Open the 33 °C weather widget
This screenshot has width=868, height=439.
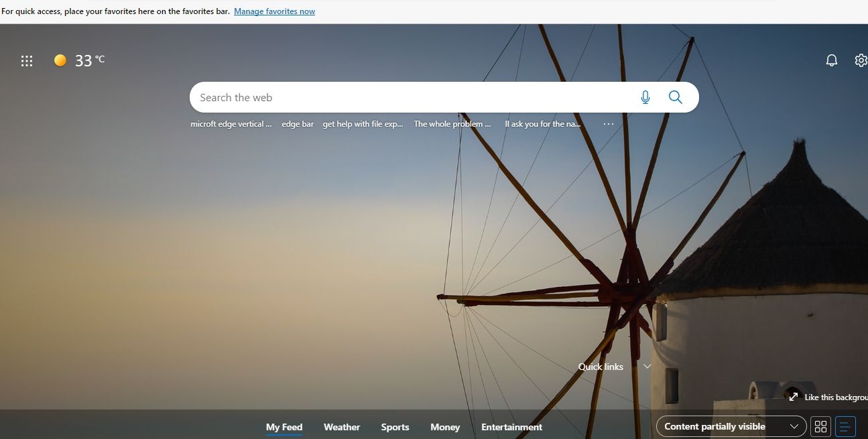[80, 61]
